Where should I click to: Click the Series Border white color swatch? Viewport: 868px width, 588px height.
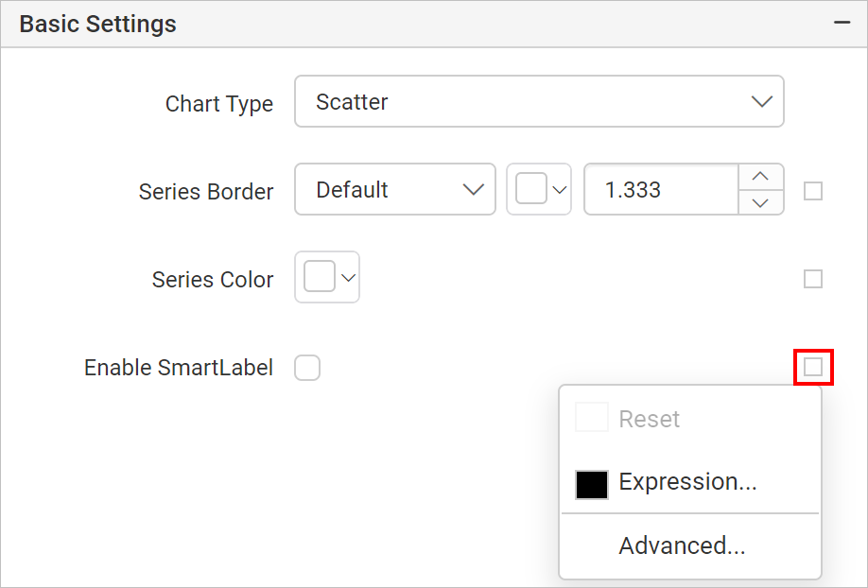click(531, 188)
